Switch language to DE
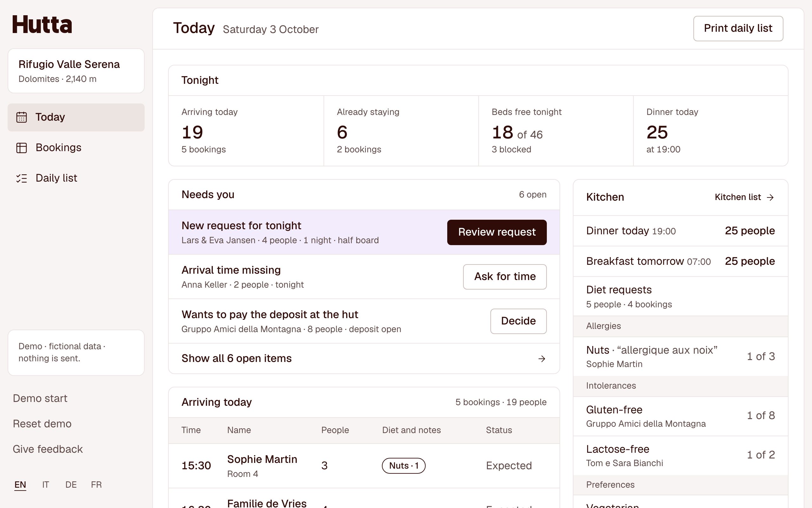The height and width of the screenshot is (508, 812). (x=71, y=485)
